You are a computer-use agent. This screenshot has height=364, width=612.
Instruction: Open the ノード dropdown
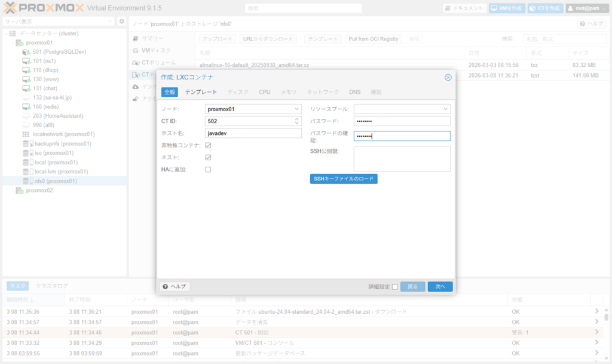tap(297, 109)
